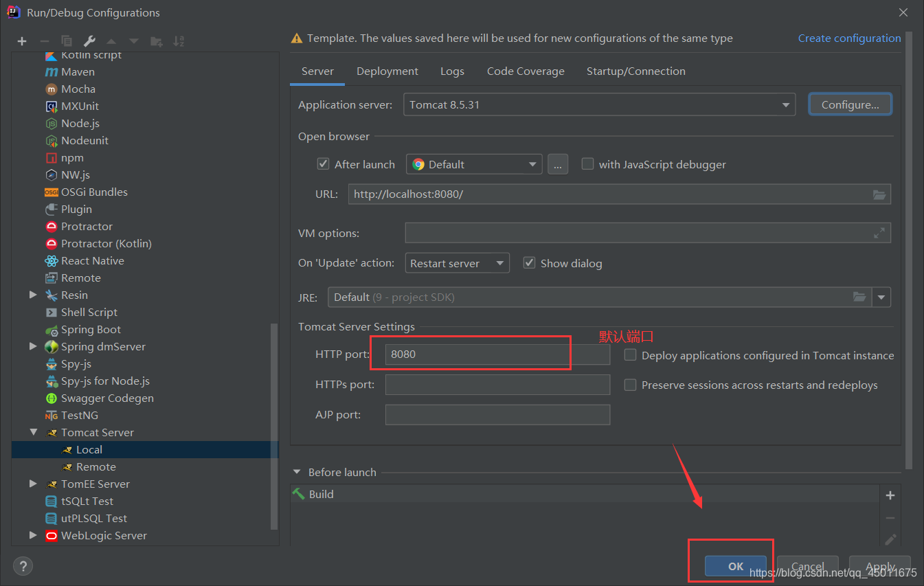Click the OSGi Bundles icon

pos(52,192)
